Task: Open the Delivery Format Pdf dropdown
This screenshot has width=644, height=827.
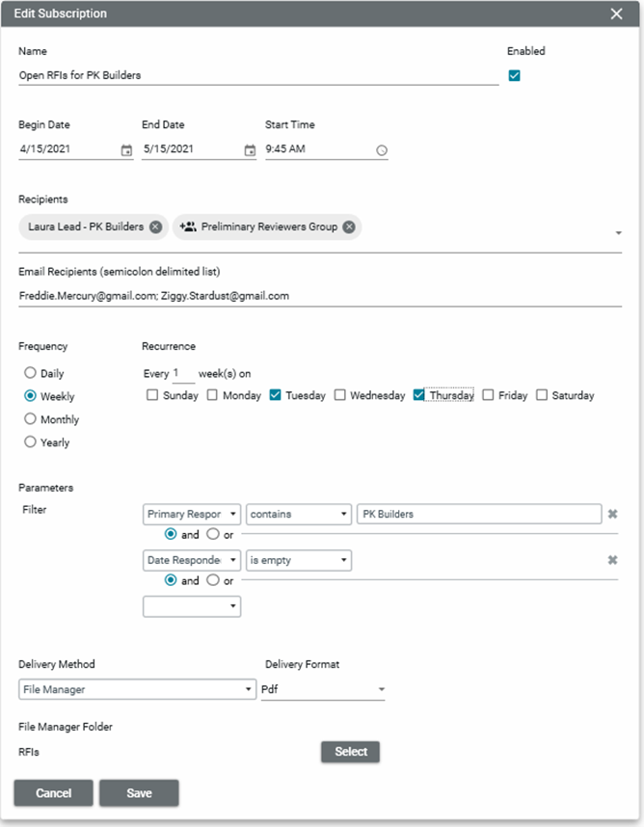Action: (x=323, y=689)
